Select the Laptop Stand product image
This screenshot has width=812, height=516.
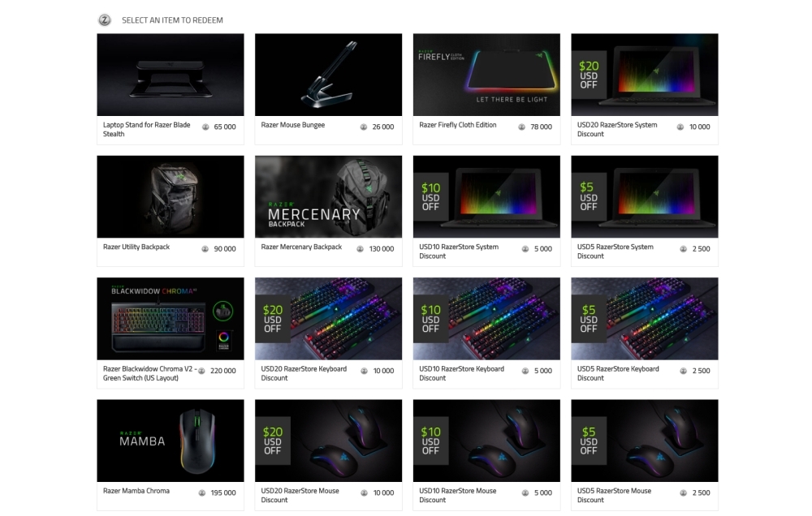tap(171, 75)
